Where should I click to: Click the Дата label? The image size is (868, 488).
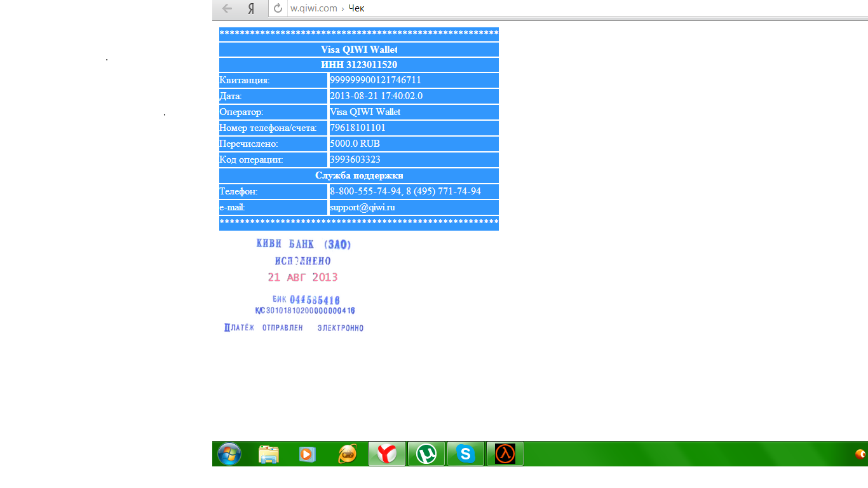(231, 96)
